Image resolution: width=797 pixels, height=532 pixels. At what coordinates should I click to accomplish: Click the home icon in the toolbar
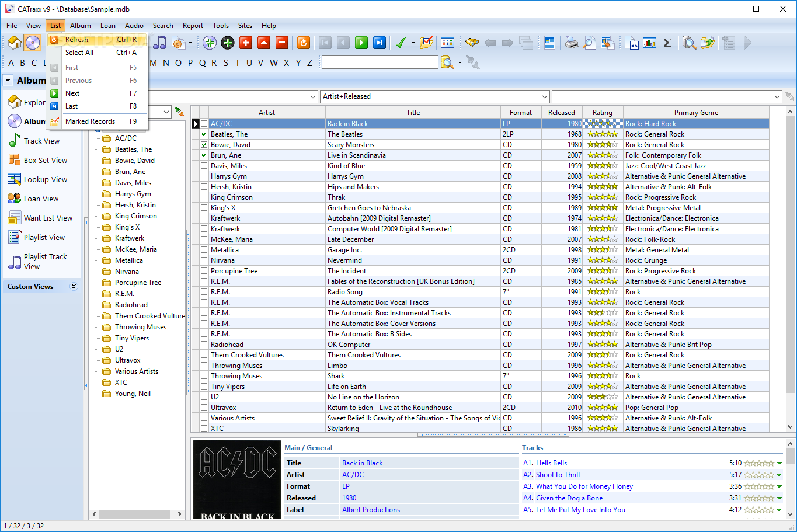(15, 43)
